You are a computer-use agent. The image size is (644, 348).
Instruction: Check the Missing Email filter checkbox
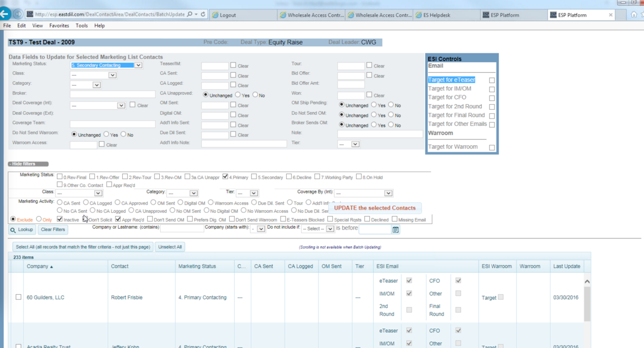(x=394, y=219)
